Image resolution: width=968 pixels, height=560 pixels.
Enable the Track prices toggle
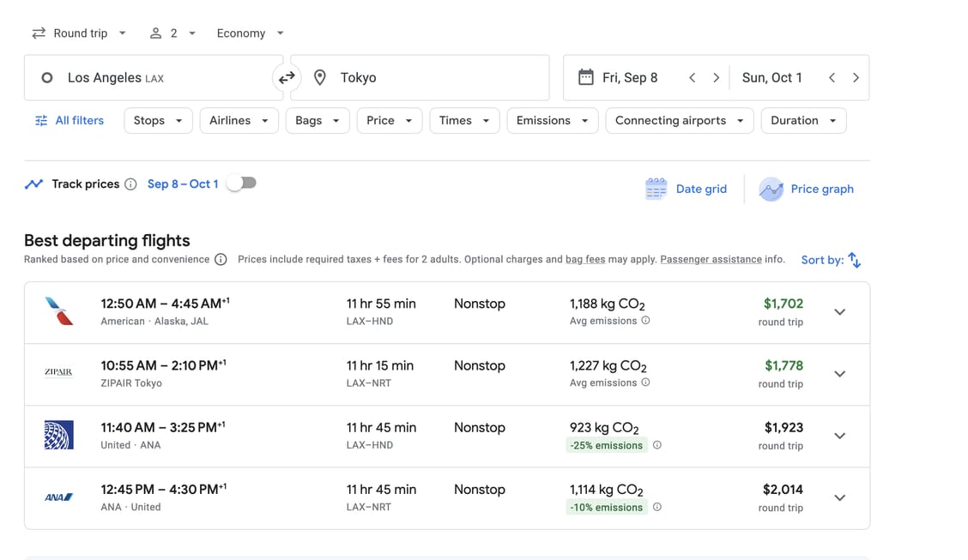click(x=241, y=184)
